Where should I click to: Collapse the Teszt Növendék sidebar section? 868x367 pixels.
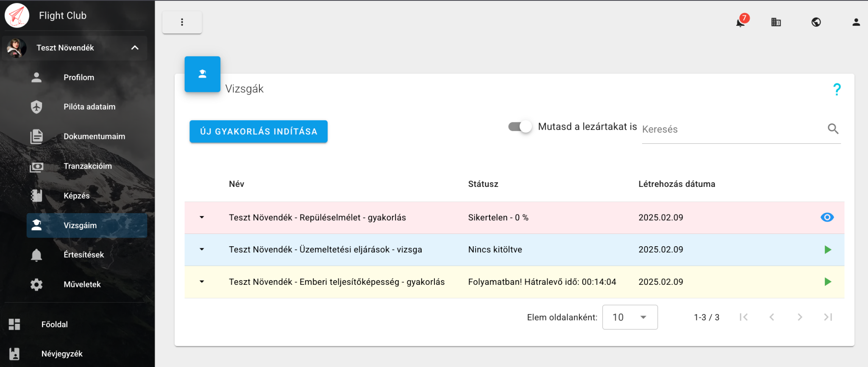pyautogui.click(x=135, y=48)
